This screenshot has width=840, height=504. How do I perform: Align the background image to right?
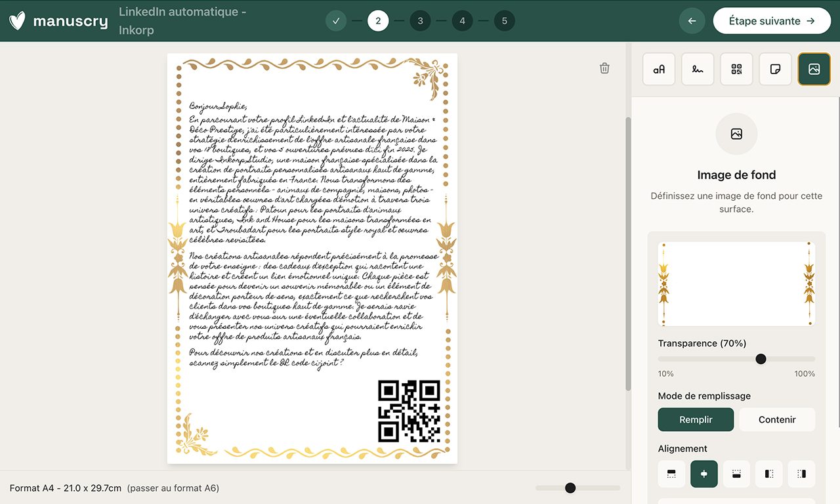801,474
